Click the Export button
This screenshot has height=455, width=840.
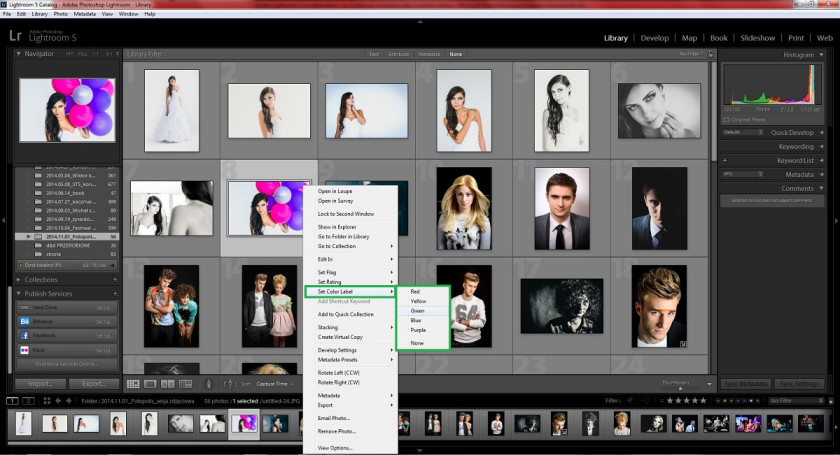click(94, 384)
